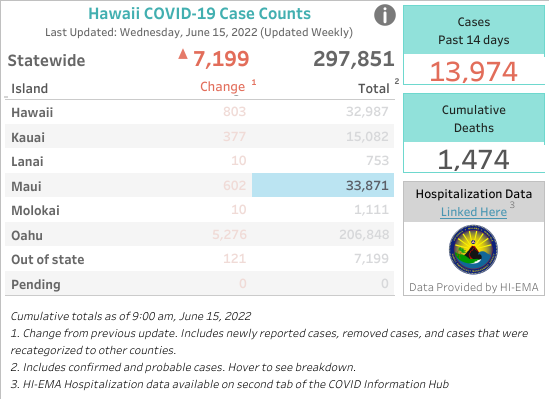Click the statewide total 297,851

click(354, 59)
